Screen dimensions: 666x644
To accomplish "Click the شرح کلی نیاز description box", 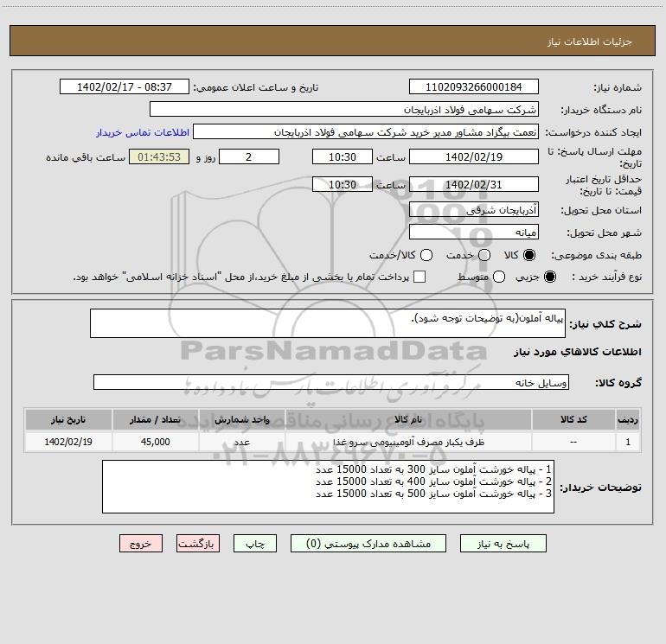I will tap(328, 323).
